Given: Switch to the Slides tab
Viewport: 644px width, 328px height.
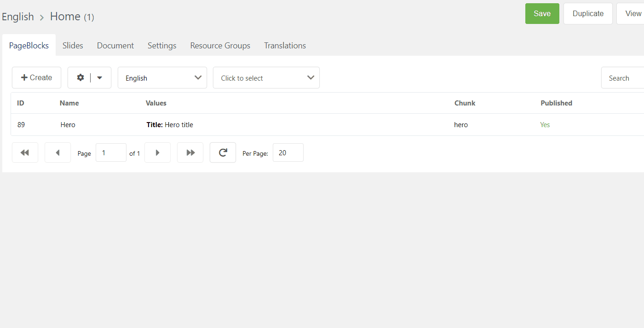Looking at the screenshot, I should pyautogui.click(x=73, y=45).
